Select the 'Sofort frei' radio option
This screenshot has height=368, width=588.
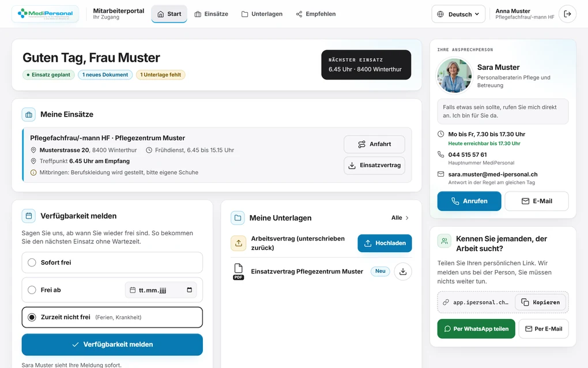(x=32, y=262)
